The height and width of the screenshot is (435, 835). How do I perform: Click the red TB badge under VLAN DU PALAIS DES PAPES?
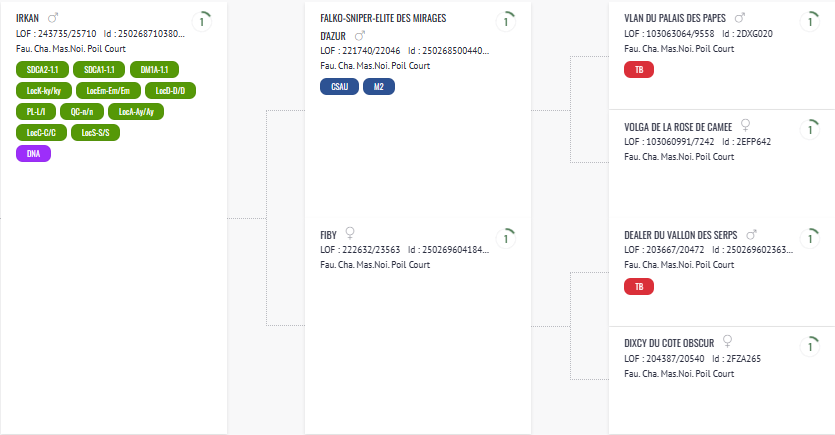pos(639,70)
